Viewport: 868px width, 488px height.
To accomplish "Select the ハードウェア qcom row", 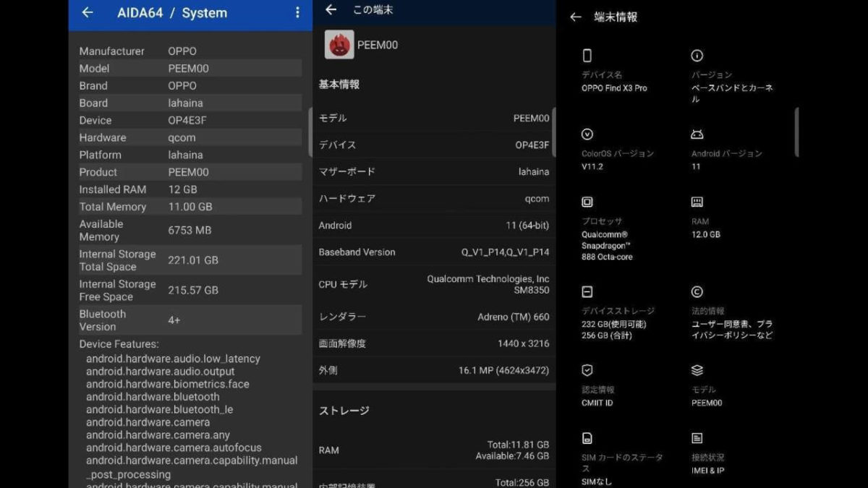I will (434, 198).
